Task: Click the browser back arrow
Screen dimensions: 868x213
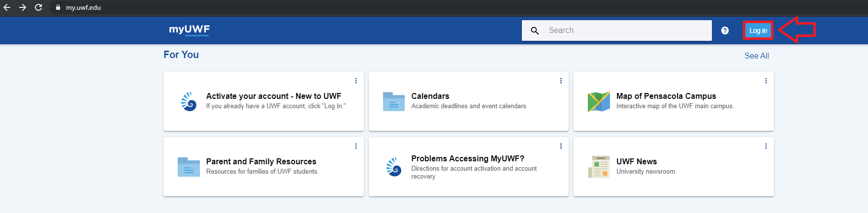Action: click(x=7, y=7)
